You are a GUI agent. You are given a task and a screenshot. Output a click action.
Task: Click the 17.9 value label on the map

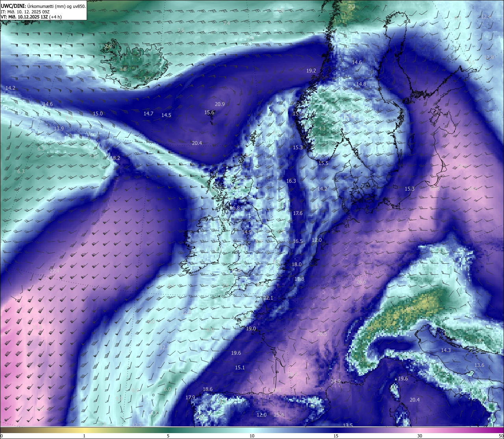[x=190, y=398]
